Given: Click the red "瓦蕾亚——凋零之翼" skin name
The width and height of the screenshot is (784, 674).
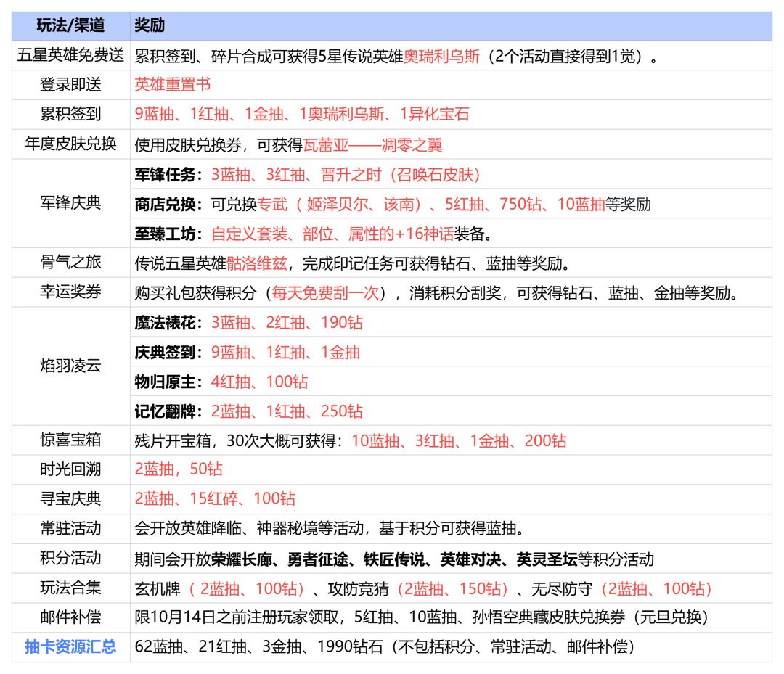Looking at the screenshot, I should (373, 145).
